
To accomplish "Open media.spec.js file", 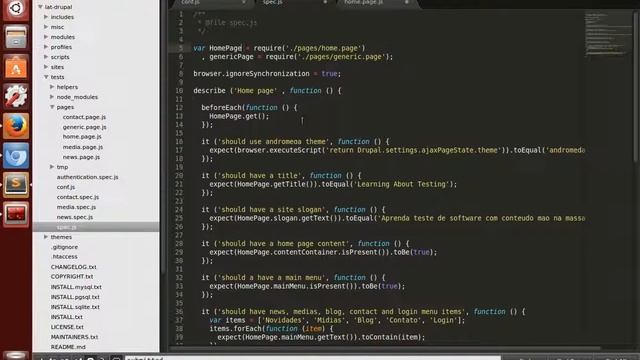I will [x=76, y=207].
